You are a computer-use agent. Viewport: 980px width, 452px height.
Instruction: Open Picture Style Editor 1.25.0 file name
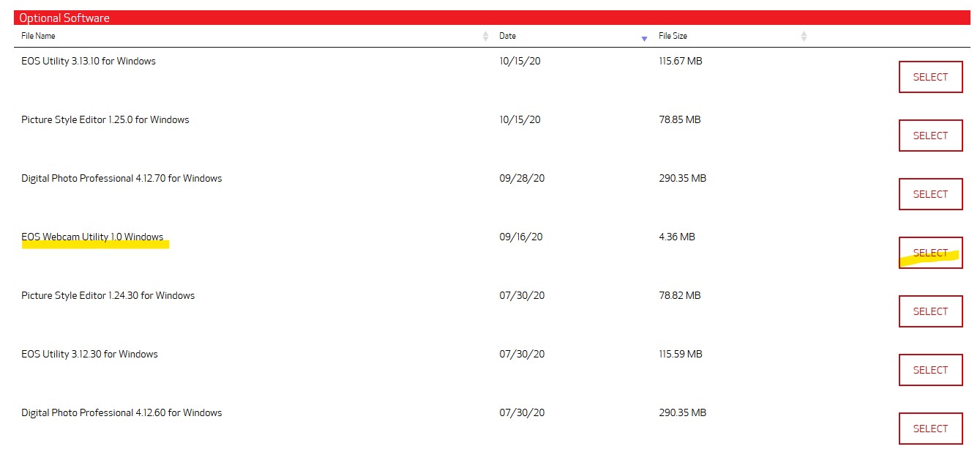click(105, 119)
